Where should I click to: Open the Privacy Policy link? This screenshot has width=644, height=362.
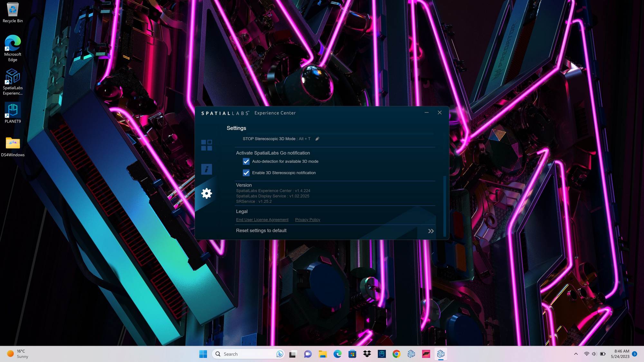coord(308,220)
